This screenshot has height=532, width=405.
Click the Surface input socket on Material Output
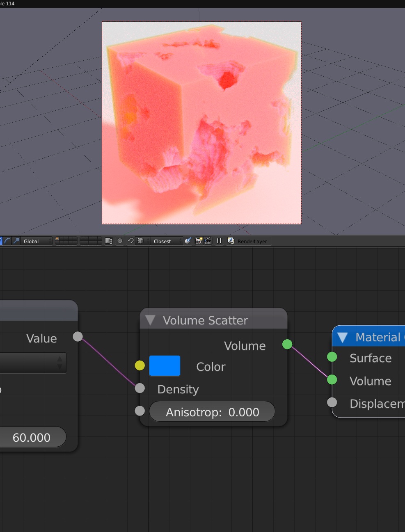332,357
